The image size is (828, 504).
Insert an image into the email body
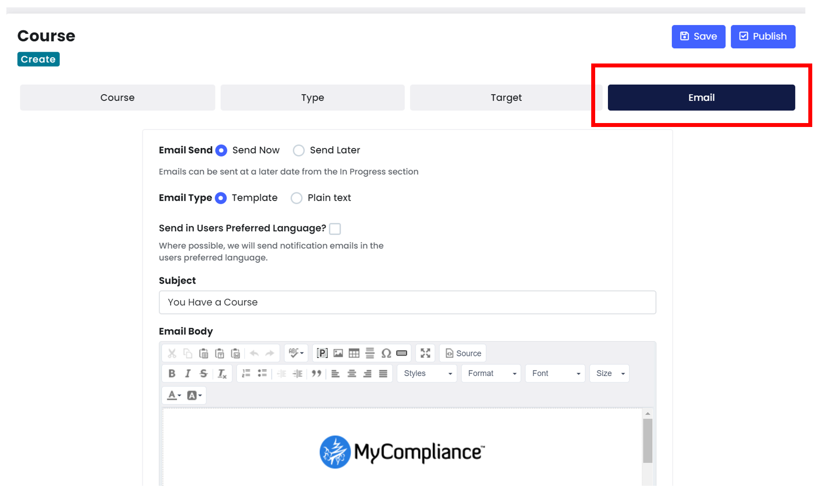coord(338,353)
